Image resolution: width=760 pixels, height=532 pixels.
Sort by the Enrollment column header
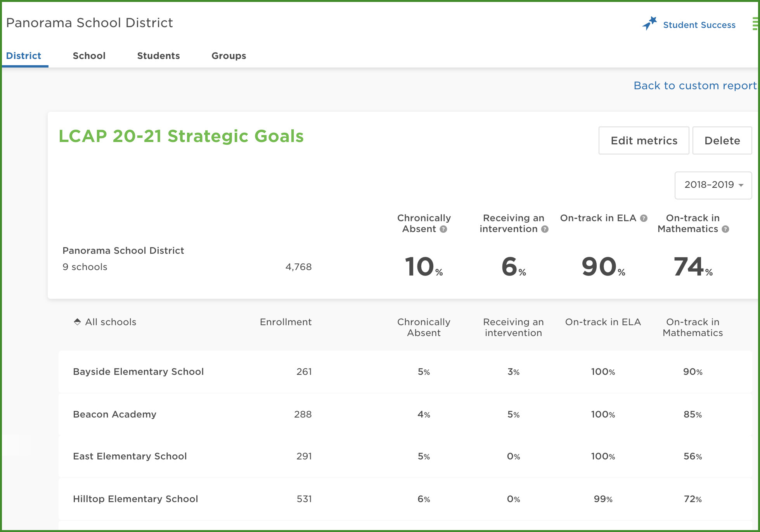pyautogui.click(x=286, y=322)
